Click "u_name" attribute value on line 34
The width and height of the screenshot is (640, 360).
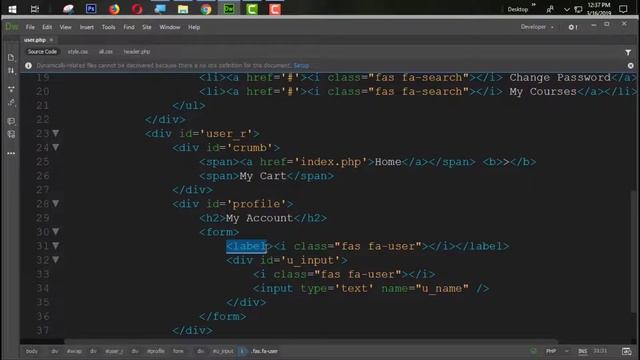point(442,289)
